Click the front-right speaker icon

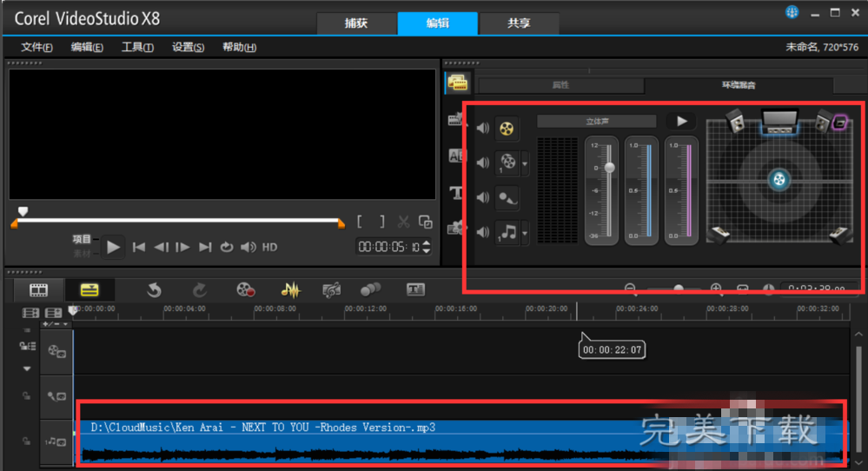click(823, 121)
